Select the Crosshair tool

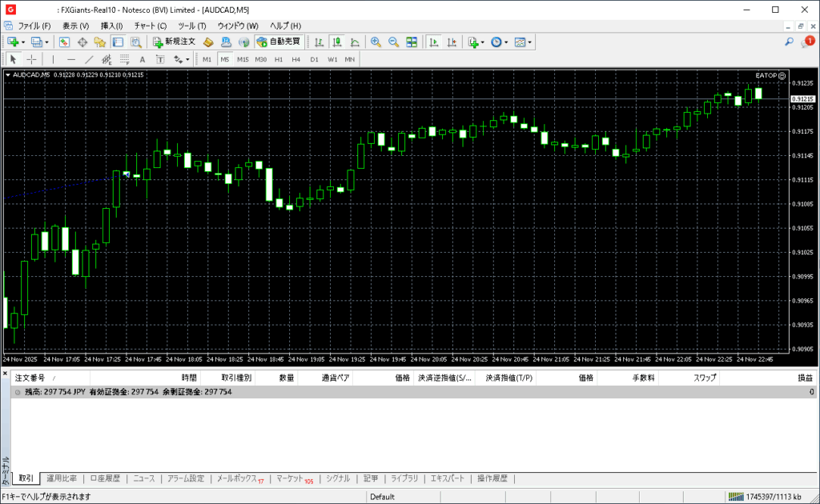point(32,59)
